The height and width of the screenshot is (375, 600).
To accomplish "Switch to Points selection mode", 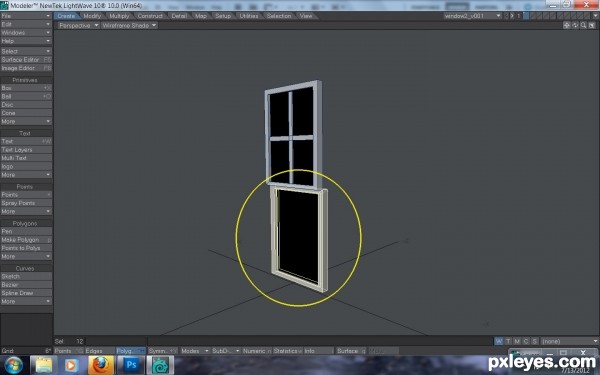I will [69, 351].
